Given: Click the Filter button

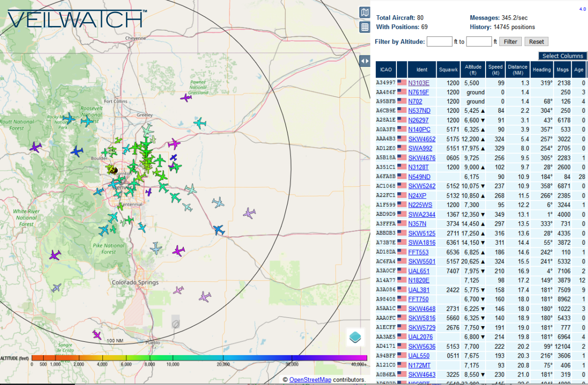Looking at the screenshot, I should pos(510,41).
